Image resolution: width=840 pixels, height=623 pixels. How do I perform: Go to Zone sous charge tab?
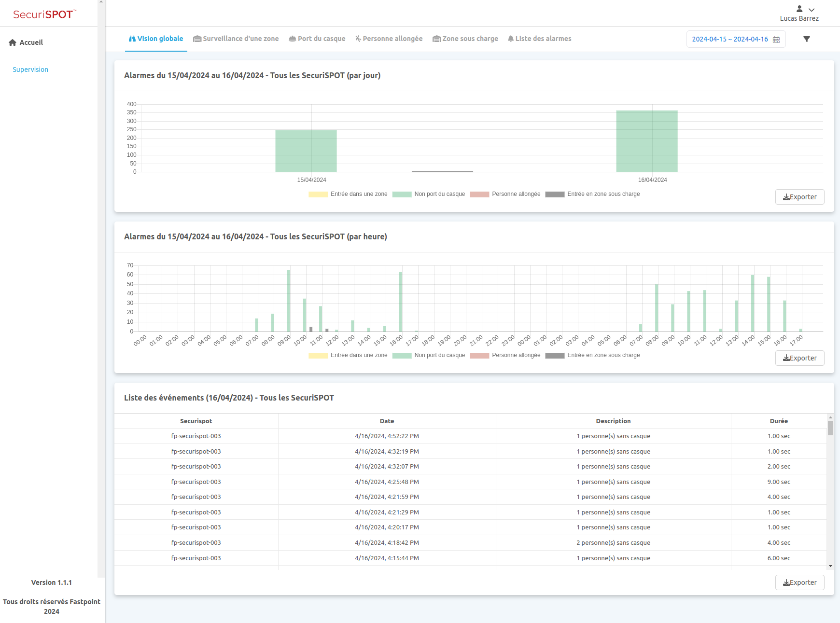(465, 39)
